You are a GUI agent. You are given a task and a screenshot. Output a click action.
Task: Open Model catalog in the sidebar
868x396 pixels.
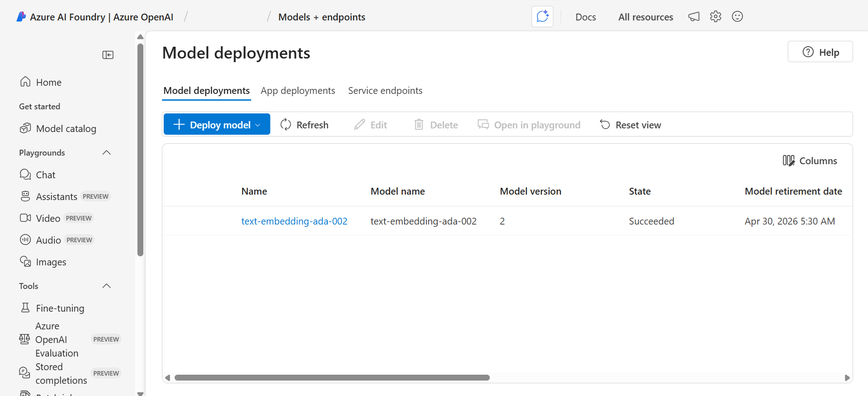coord(66,128)
